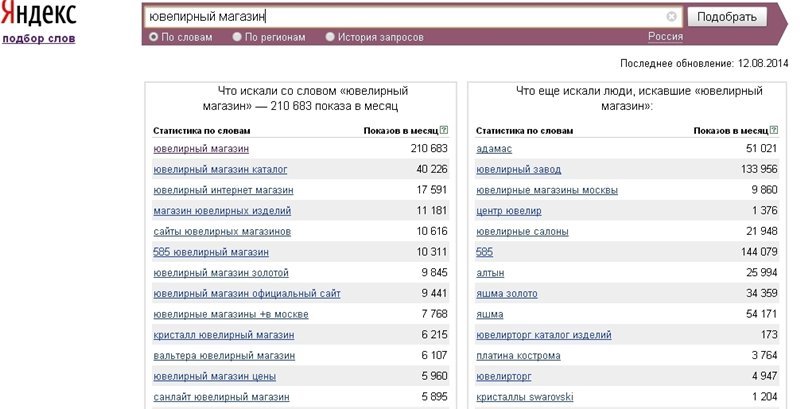The image size is (800, 409).
Task: Click the '133 956' impressions value
Action: tap(759, 169)
